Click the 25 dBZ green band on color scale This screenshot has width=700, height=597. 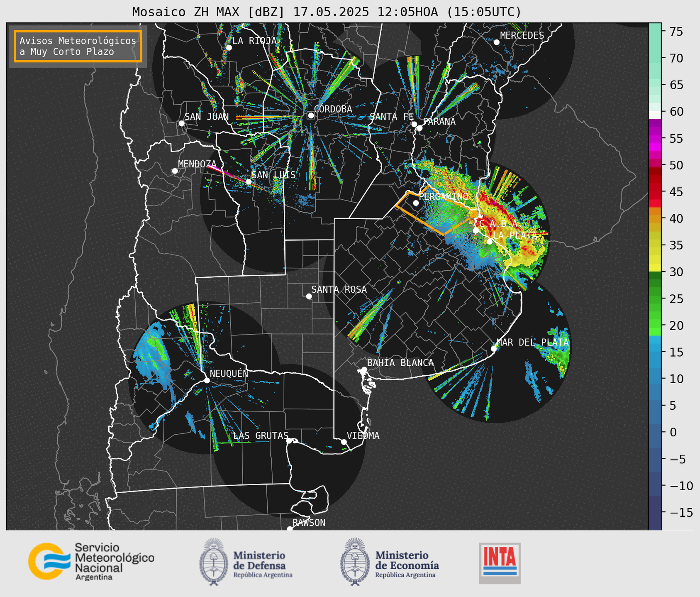click(x=655, y=298)
